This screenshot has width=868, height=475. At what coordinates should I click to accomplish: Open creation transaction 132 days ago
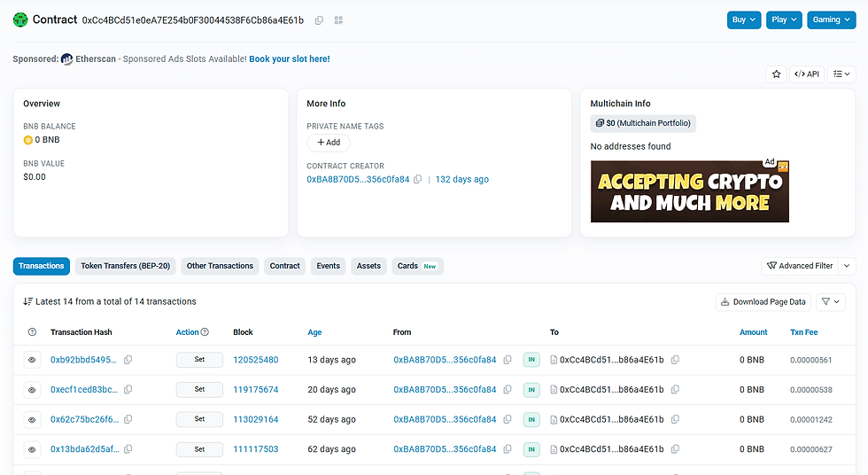pos(462,179)
